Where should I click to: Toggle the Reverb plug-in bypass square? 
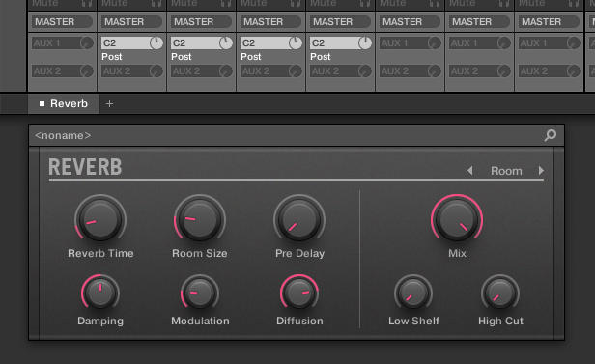42,103
